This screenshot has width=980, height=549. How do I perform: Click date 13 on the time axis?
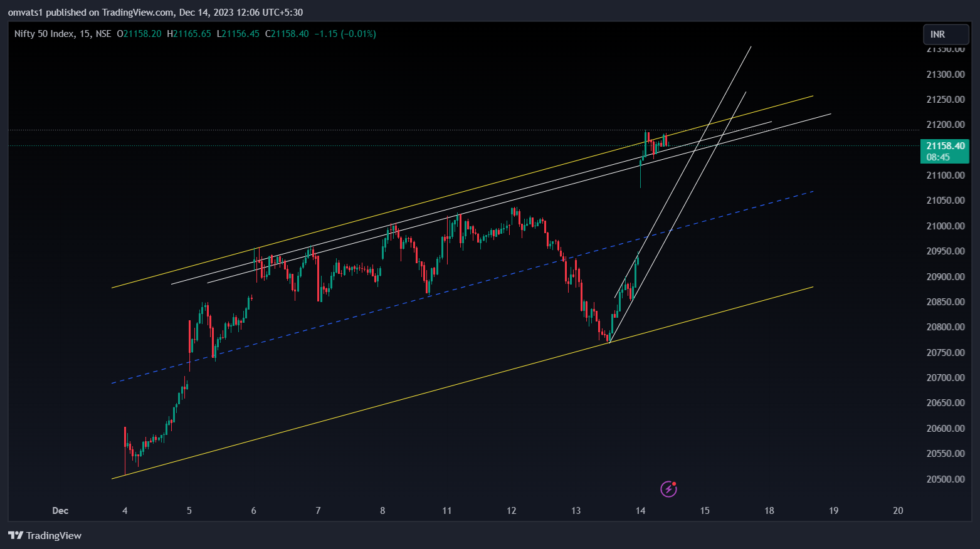point(576,510)
